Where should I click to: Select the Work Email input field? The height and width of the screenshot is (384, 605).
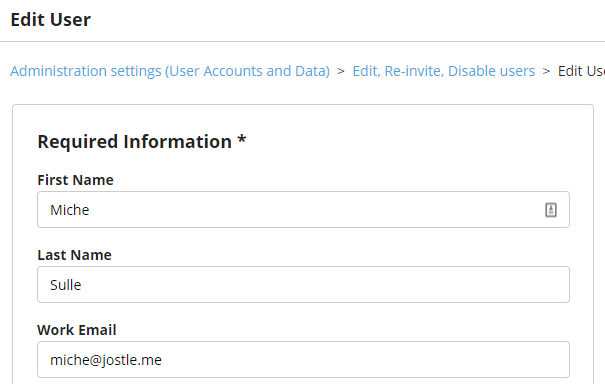303,359
